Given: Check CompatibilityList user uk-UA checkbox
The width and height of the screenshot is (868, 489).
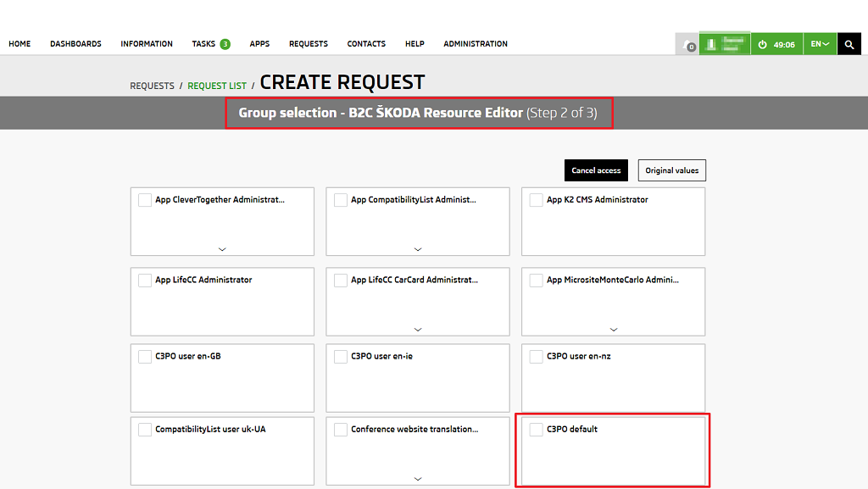Looking at the screenshot, I should [x=145, y=430].
